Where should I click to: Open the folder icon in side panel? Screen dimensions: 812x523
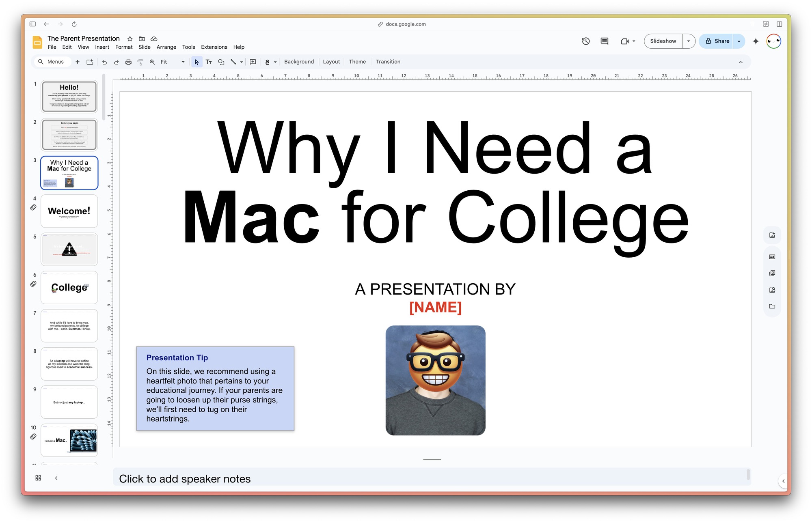click(772, 306)
